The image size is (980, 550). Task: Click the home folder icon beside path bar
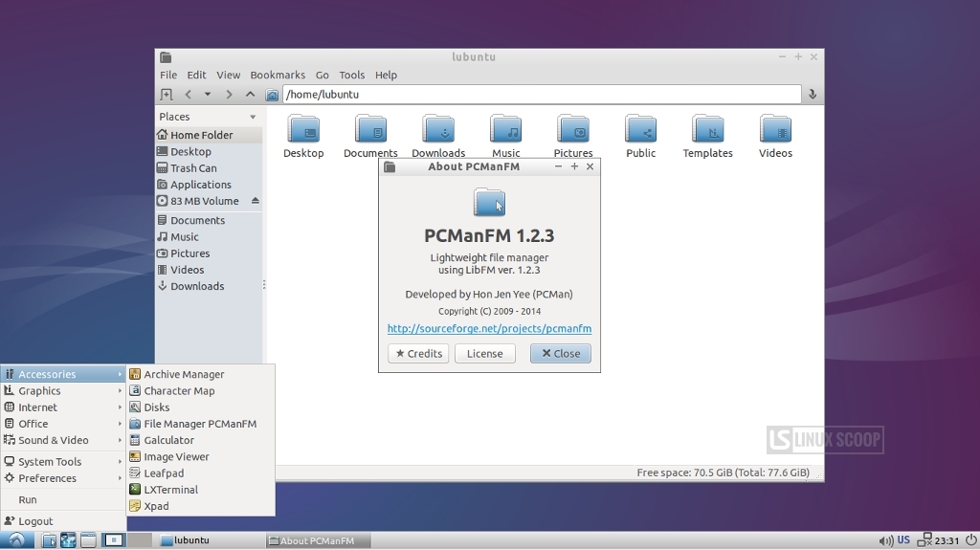click(x=272, y=95)
